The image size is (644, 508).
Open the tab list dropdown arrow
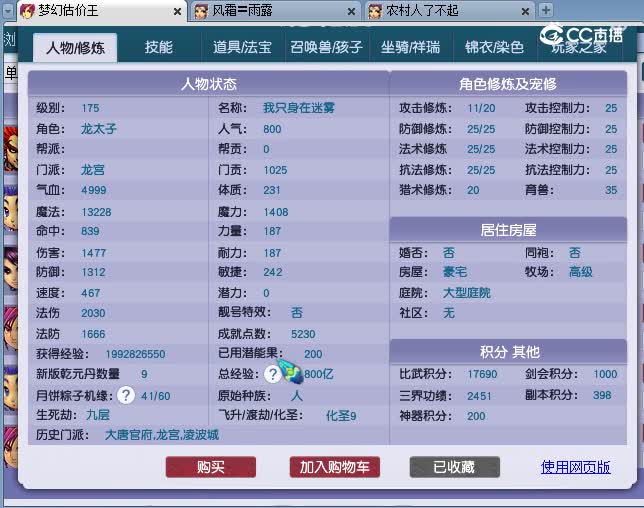click(x=8, y=11)
